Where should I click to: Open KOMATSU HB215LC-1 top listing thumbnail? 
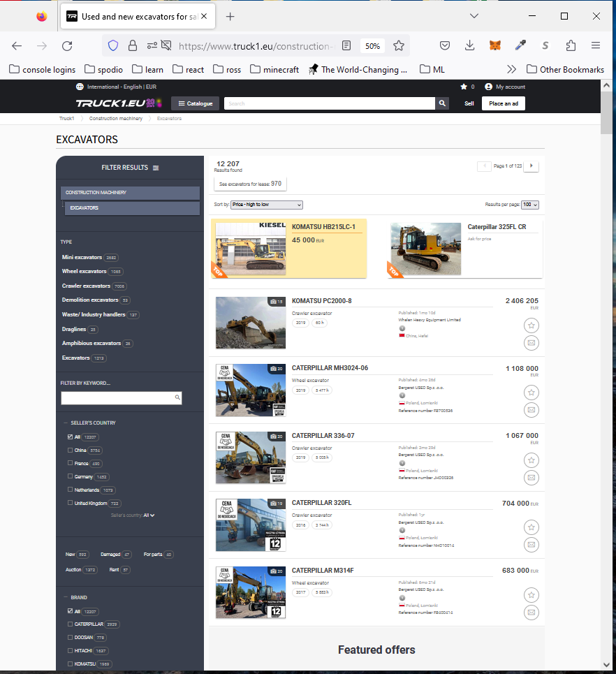pos(251,249)
